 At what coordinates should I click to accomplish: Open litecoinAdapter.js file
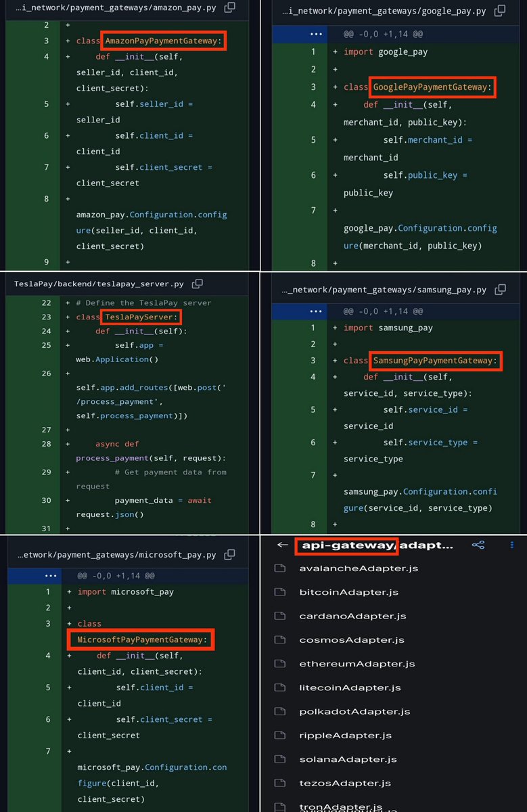350,687
